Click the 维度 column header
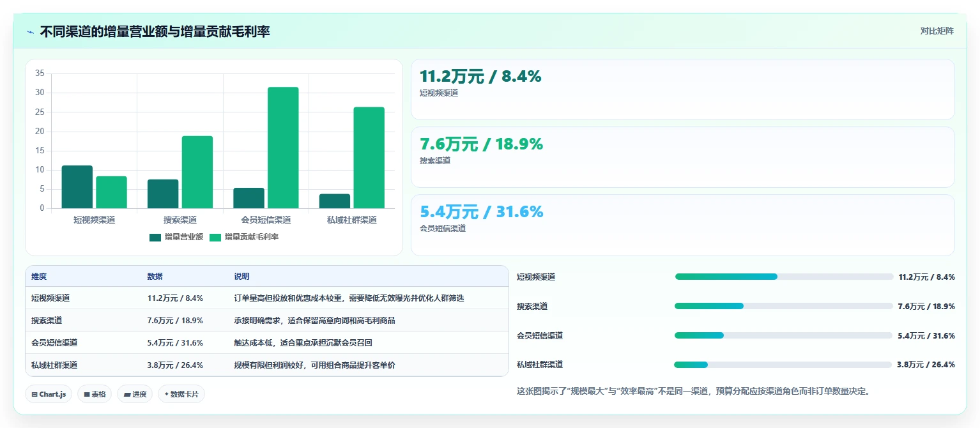The image size is (980, 428). click(39, 277)
